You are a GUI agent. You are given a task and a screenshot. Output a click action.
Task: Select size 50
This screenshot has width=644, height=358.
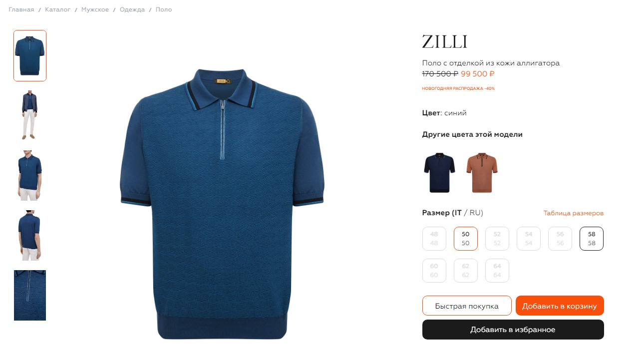(466, 239)
